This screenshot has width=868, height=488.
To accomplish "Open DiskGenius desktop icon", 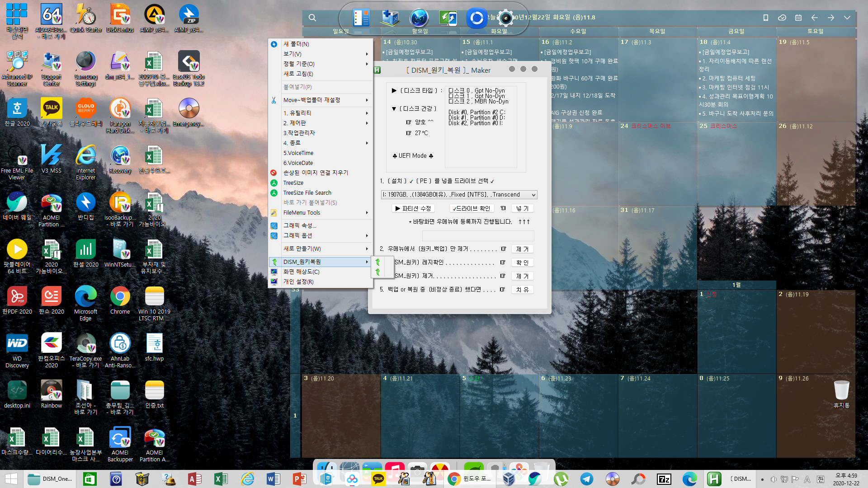I will [120, 18].
